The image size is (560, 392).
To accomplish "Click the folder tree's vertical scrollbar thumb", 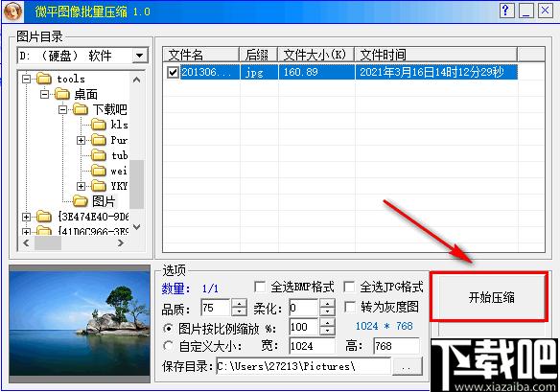I will coord(136,184).
